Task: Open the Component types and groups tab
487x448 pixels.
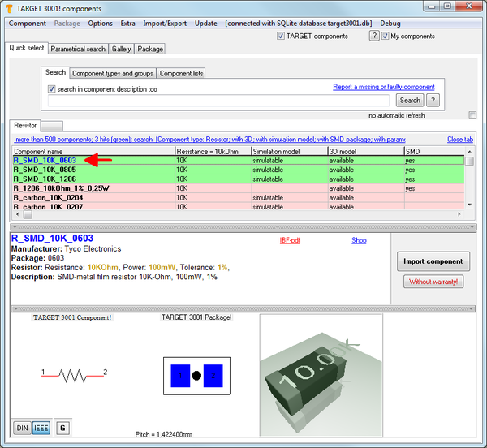Action: pos(111,73)
